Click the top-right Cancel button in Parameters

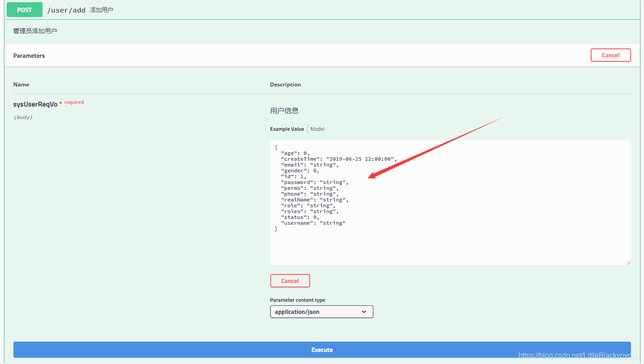click(610, 55)
